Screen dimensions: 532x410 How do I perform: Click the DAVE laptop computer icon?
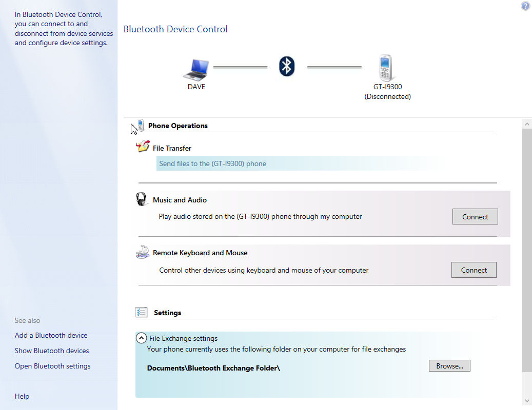[196, 70]
